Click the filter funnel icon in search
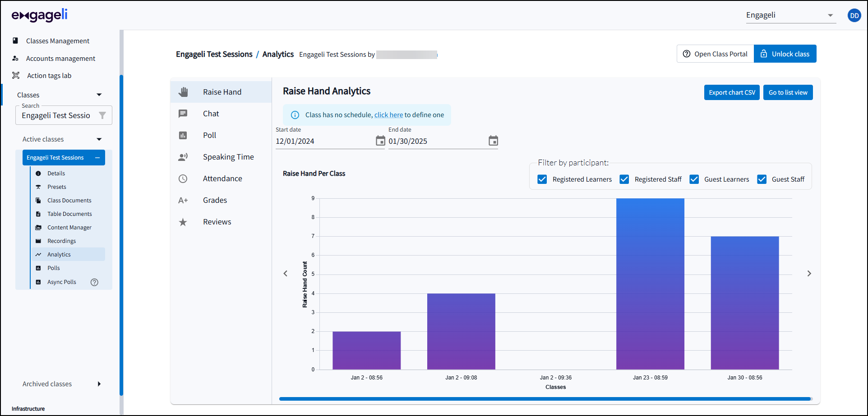The width and height of the screenshot is (868, 416). [x=102, y=115]
